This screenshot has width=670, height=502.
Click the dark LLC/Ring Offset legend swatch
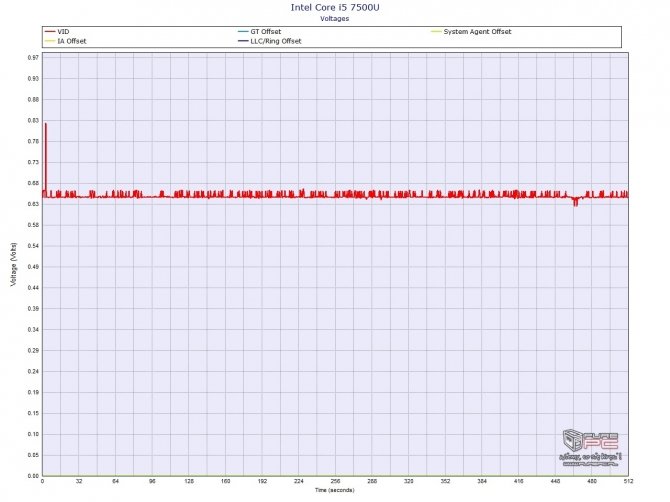click(243, 41)
